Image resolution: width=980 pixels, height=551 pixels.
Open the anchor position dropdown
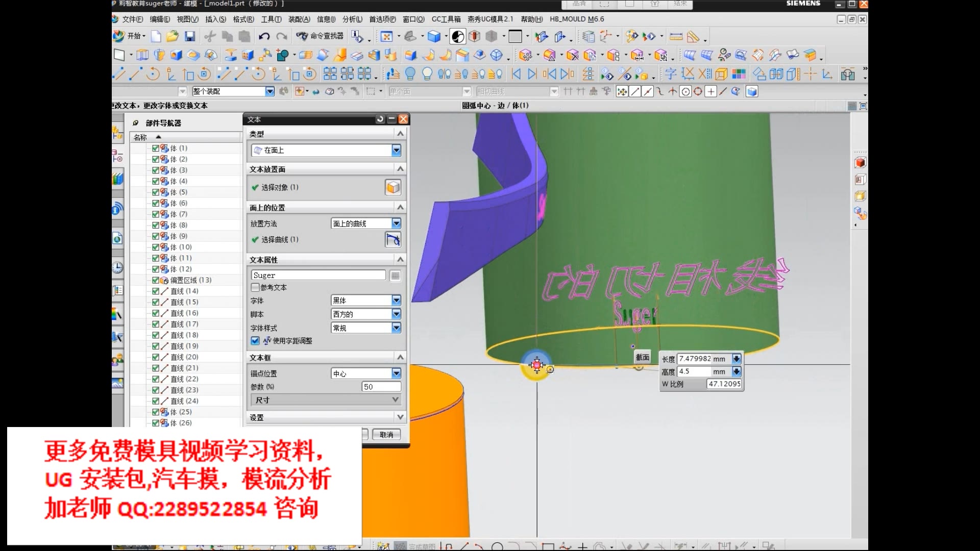396,373
